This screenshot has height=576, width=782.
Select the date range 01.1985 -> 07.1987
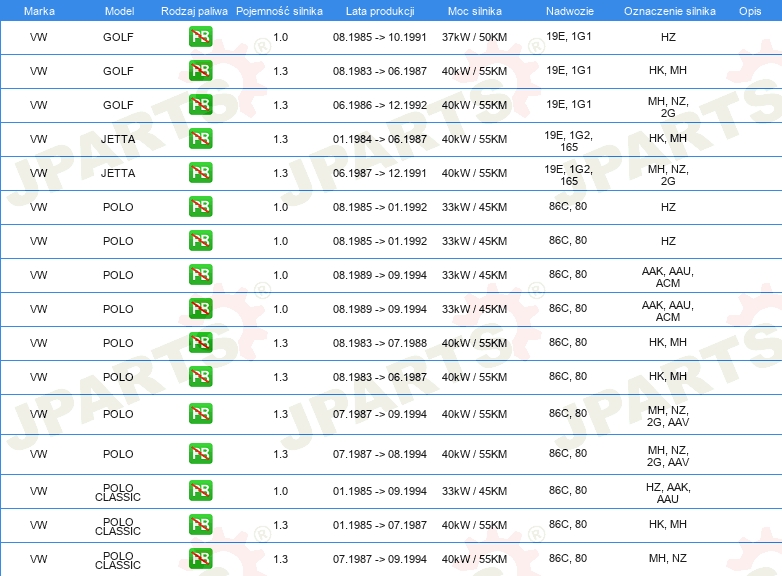pos(380,525)
